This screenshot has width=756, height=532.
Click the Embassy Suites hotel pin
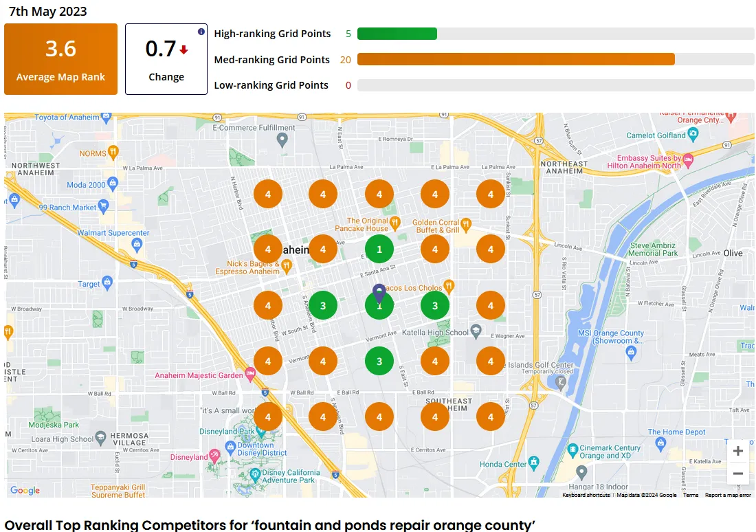point(688,160)
